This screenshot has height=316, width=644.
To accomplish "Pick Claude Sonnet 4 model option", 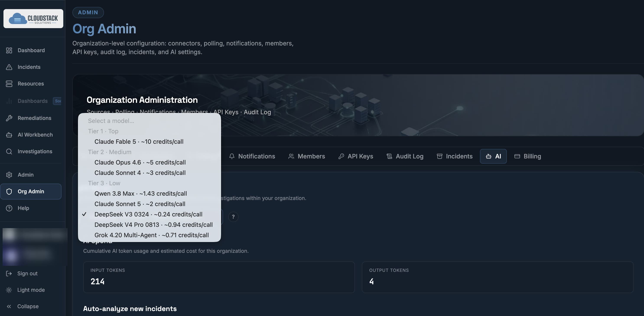I will pos(150,173).
